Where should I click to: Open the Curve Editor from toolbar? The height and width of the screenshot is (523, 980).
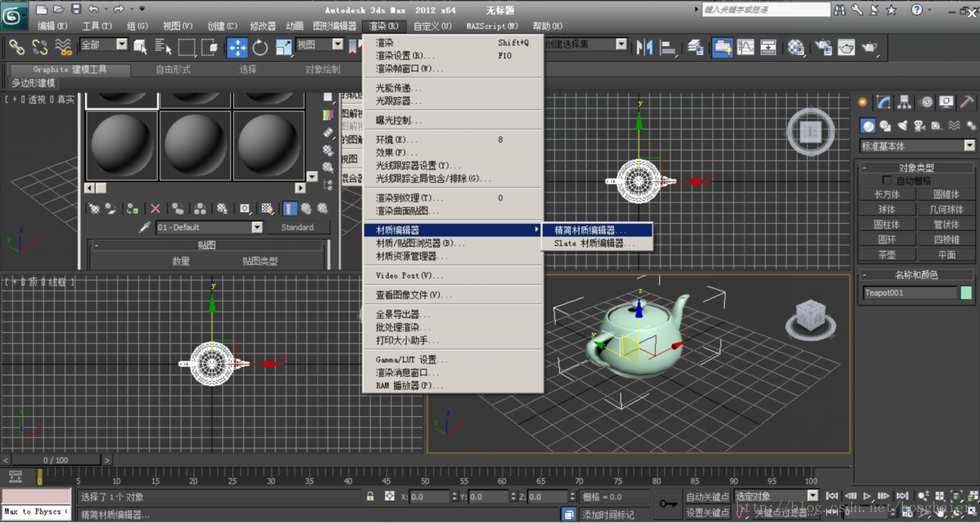(745, 47)
